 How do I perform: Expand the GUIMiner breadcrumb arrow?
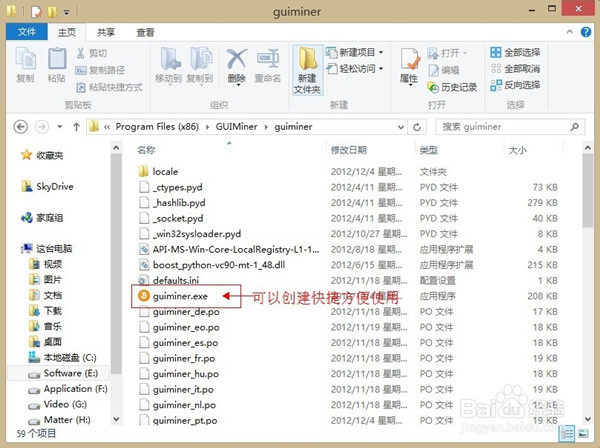pos(266,127)
